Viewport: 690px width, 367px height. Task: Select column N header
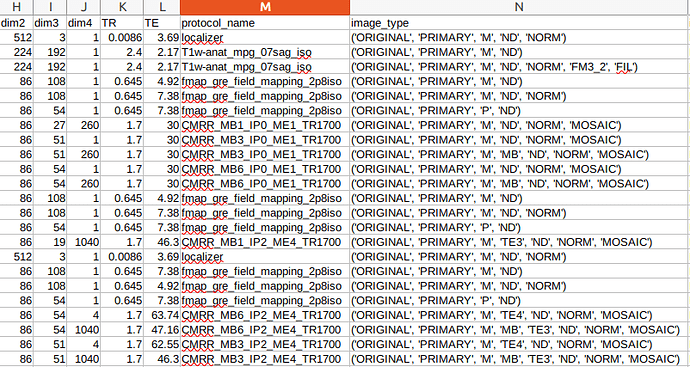click(520, 7)
